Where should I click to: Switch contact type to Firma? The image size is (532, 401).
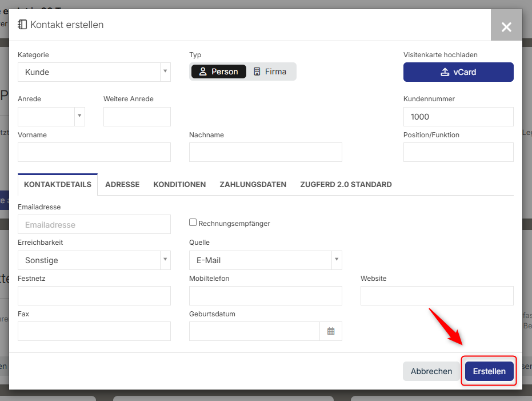(270, 72)
